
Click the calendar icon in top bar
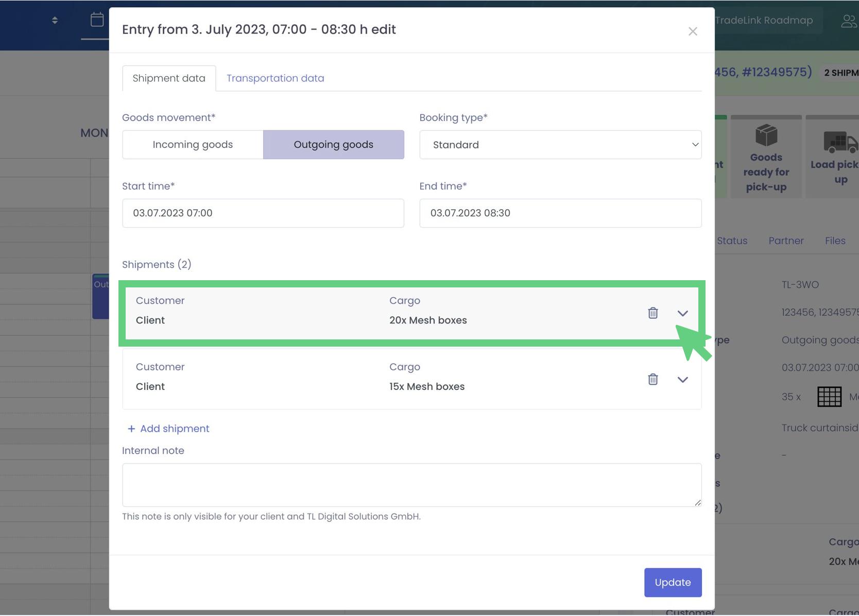[x=97, y=20]
